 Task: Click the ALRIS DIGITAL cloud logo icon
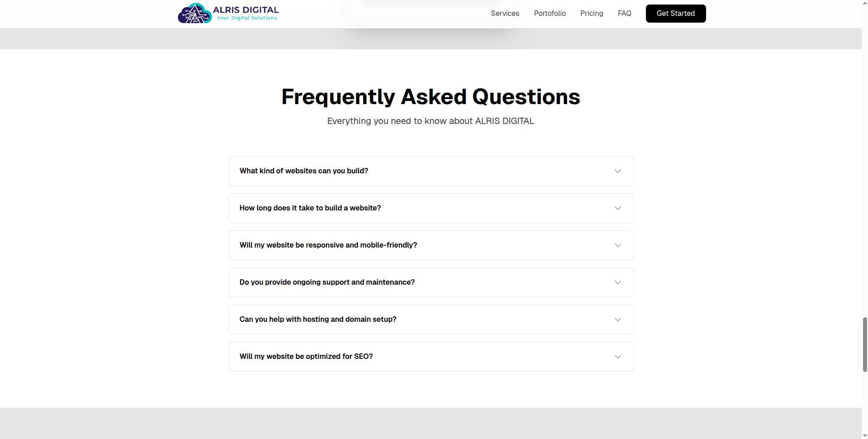pyautogui.click(x=194, y=14)
